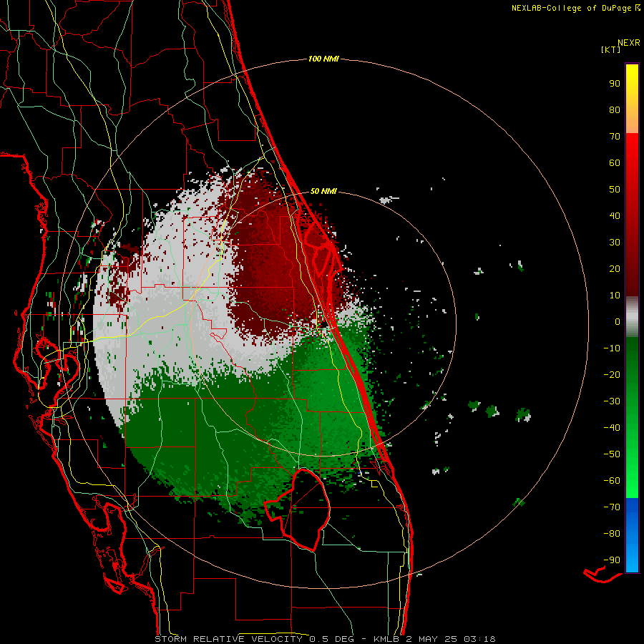Click the NEXR label above the color scale
Viewport: 644px width, 644px height.
coord(629,43)
